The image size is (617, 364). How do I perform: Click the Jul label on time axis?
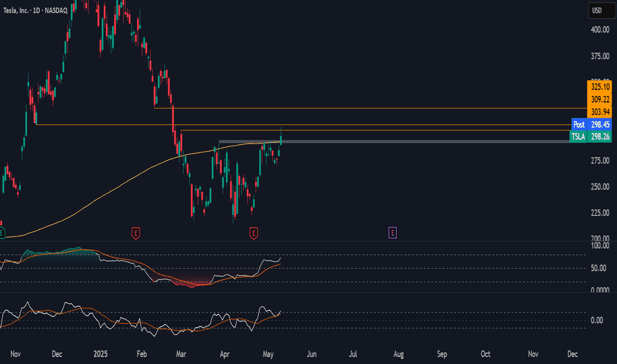353,354
